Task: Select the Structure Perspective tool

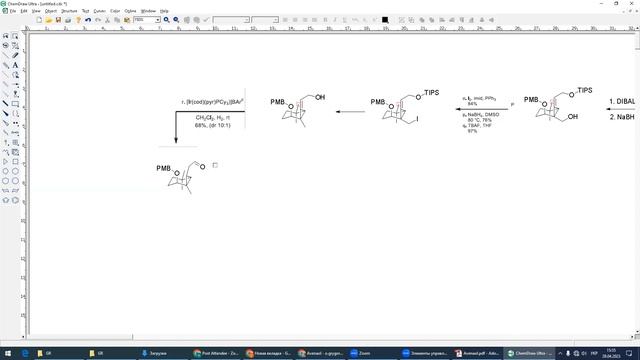Action: point(6,46)
